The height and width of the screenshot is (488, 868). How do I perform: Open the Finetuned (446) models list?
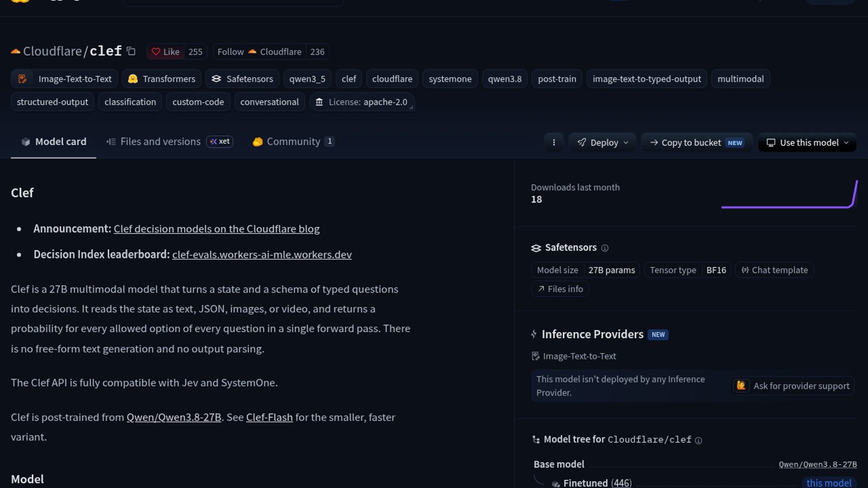597,483
